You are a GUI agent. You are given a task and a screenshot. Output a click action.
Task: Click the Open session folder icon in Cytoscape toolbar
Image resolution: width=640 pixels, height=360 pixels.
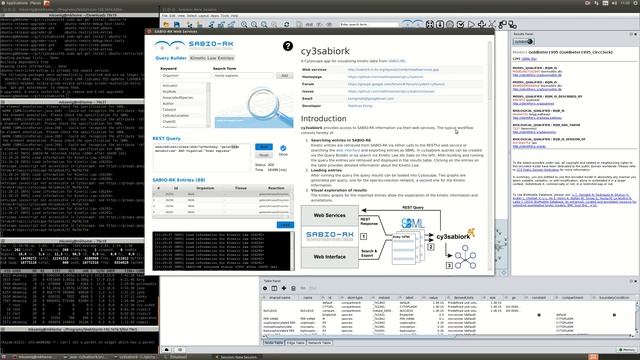167,25
